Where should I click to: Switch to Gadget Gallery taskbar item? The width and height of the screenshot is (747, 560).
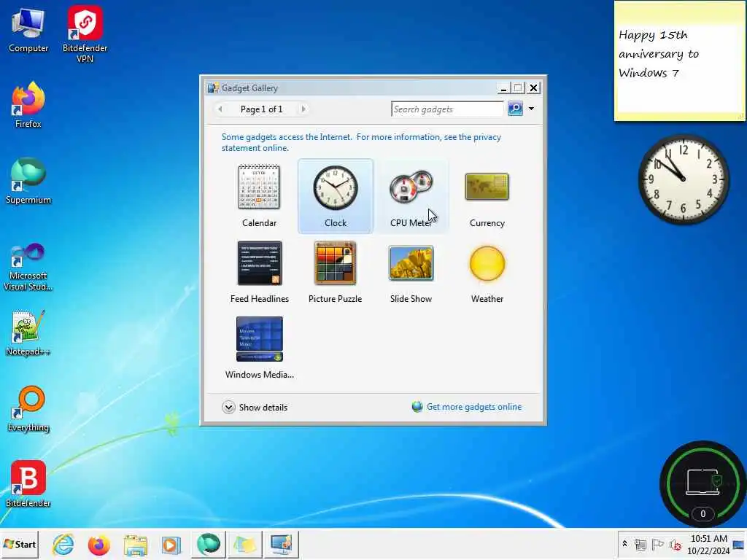pyautogui.click(x=281, y=544)
